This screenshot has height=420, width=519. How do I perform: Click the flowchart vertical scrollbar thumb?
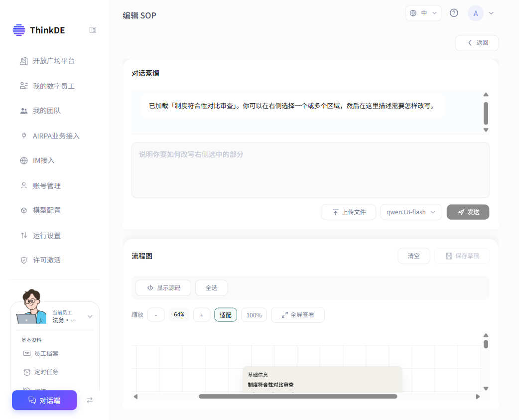click(x=486, y=344)
